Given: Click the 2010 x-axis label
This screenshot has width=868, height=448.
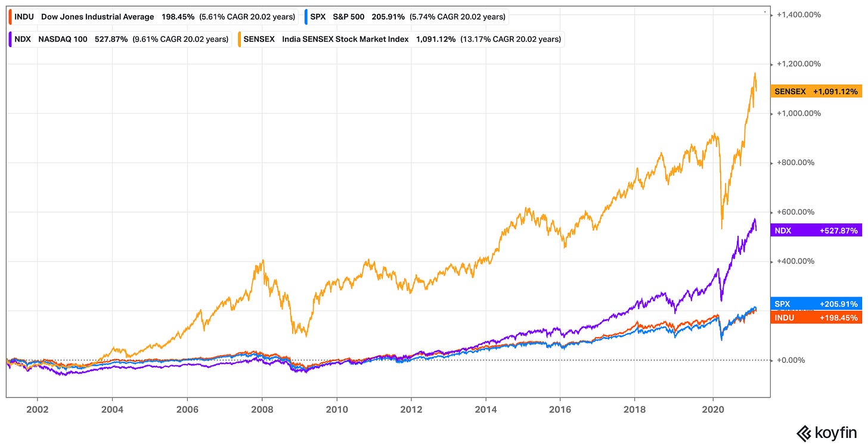Looking at the screenshot, I should 337,409.
